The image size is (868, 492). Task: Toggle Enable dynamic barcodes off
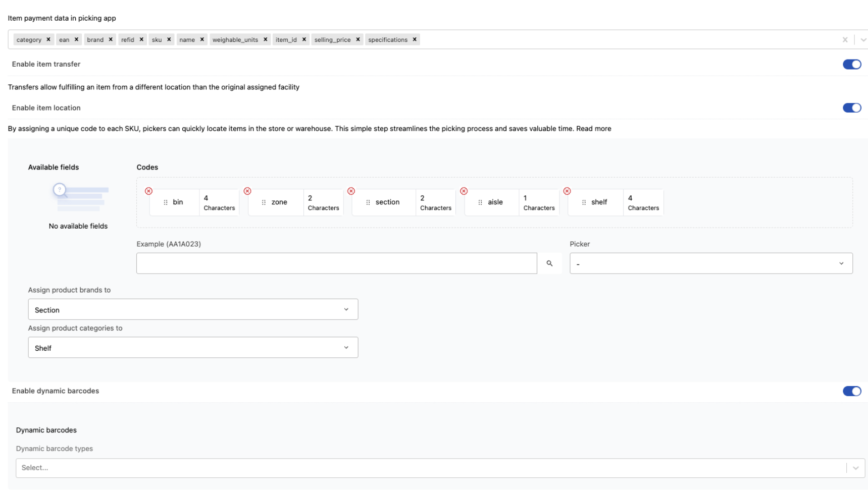pyautogui.click(x=851, y=391)
